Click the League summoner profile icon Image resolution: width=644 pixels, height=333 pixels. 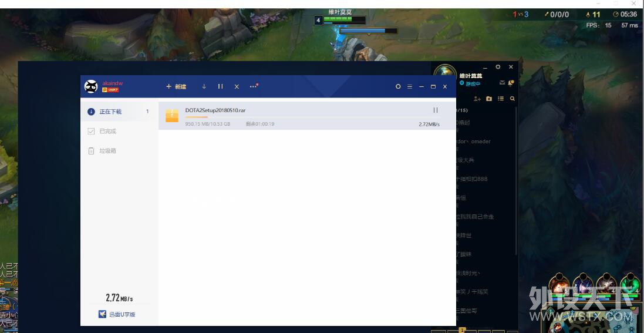point(445,70)
